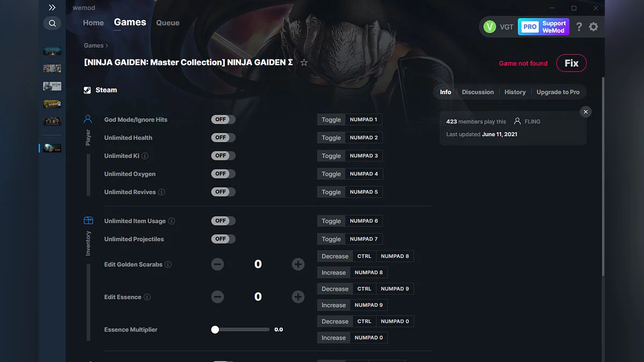The width and height of the screenshot is (644, 362).
Task: Open the VGT user avatar
Action: [x=489, y=26]
